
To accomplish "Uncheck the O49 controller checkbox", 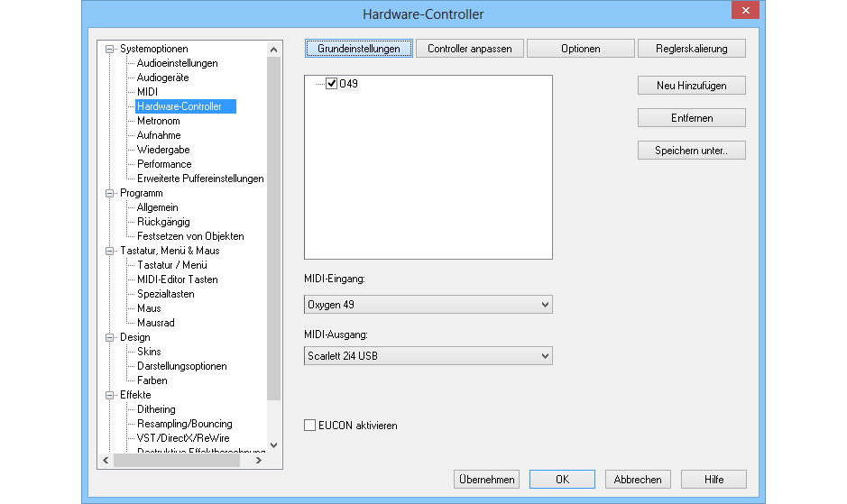I will [331, 84].
